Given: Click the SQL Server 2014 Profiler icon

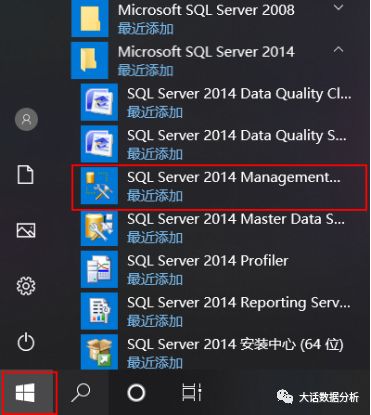Looking at the screenshot, I should (99, 269).
